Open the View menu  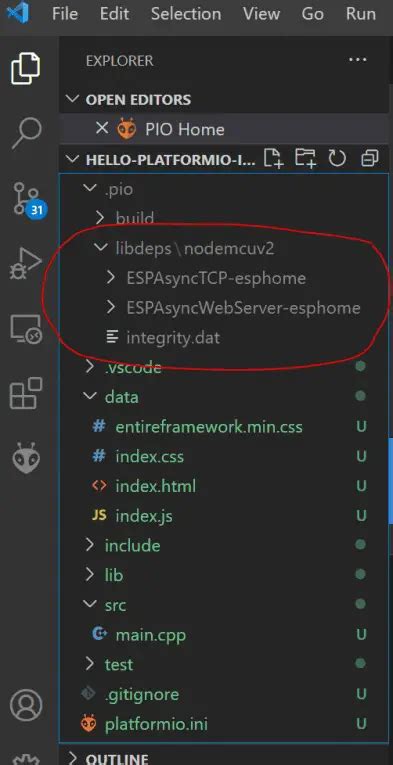coord(261,14)
